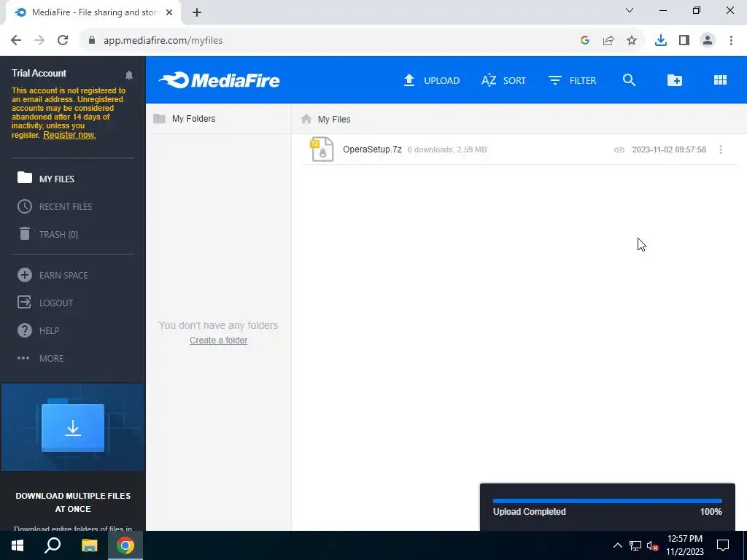Open Windows taskbar search
Screen dimensions: 747x560
[53, 545]
